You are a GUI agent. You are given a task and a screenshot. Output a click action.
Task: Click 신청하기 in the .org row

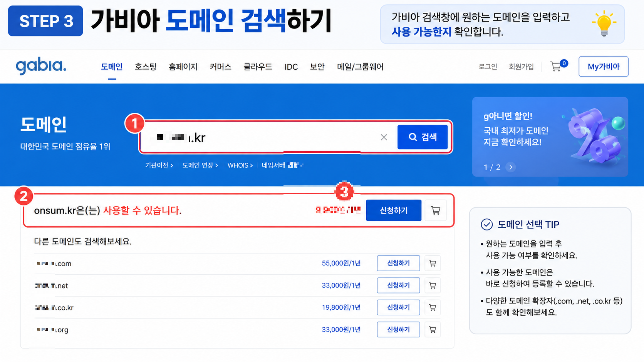[398, 330]
